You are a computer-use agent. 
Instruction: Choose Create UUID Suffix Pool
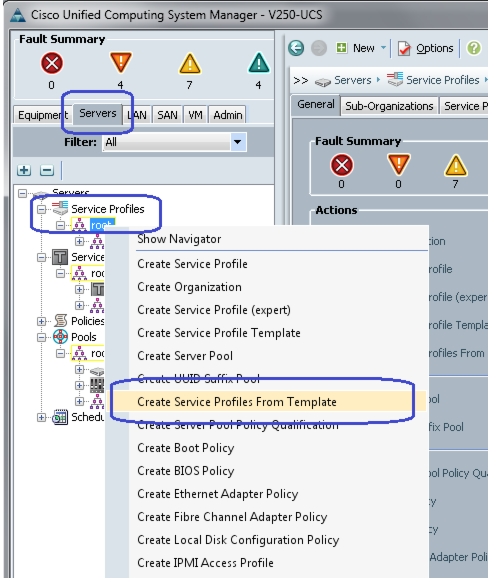click(199, 379)
